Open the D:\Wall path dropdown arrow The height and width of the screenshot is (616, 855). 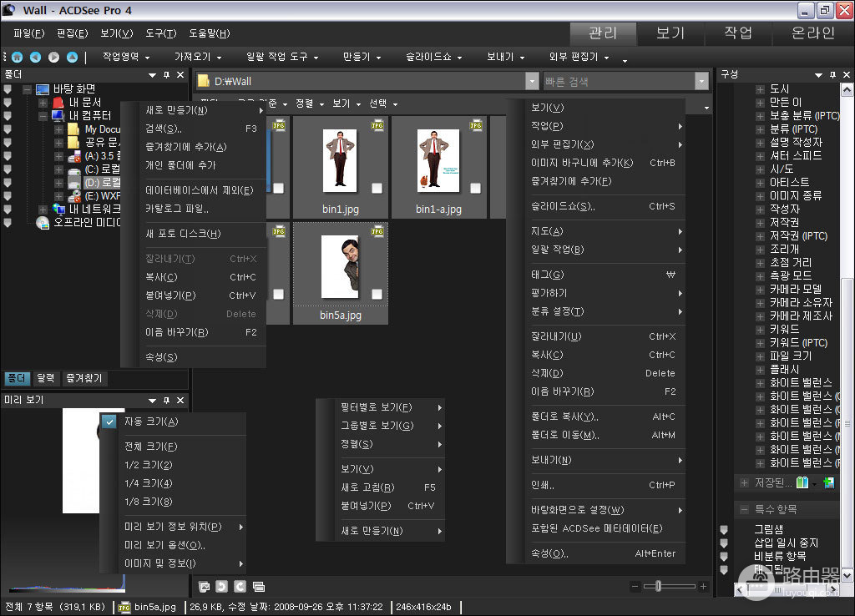(532, 82)
